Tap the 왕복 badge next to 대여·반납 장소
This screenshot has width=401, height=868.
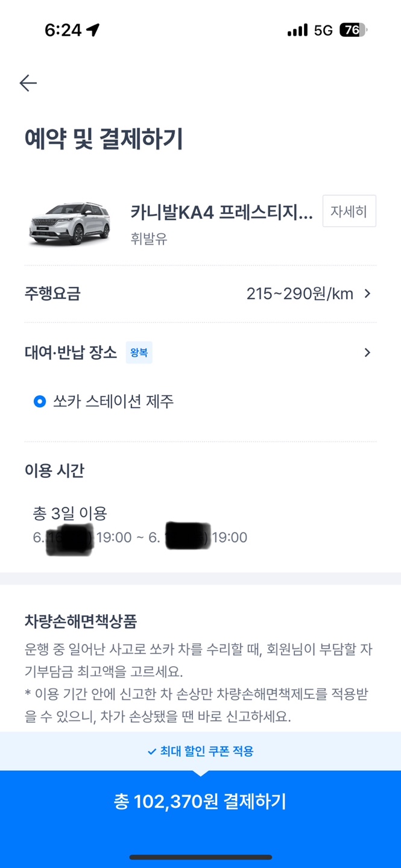(x=139, y=353)
